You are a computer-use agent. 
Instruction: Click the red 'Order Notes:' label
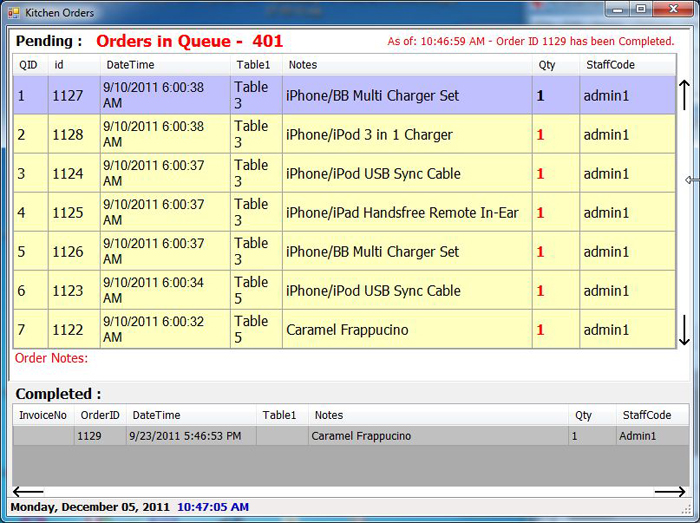[51, 358]
